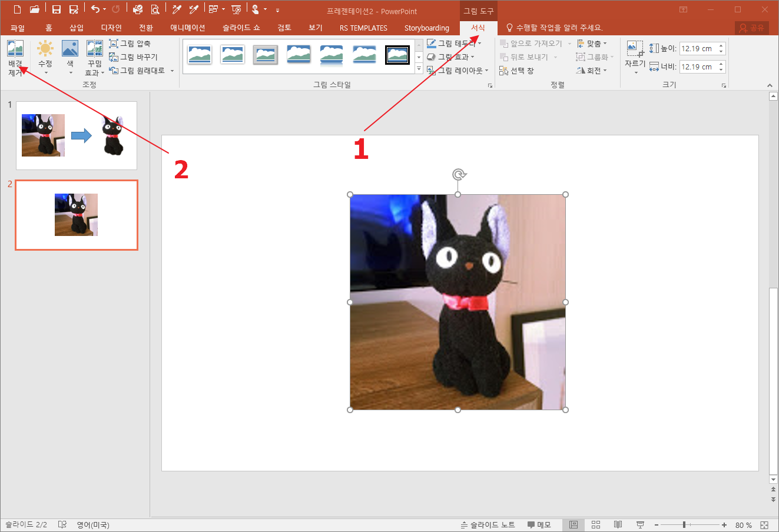
Task: Click the 공유 (Share) button
Action: point(752,28)
